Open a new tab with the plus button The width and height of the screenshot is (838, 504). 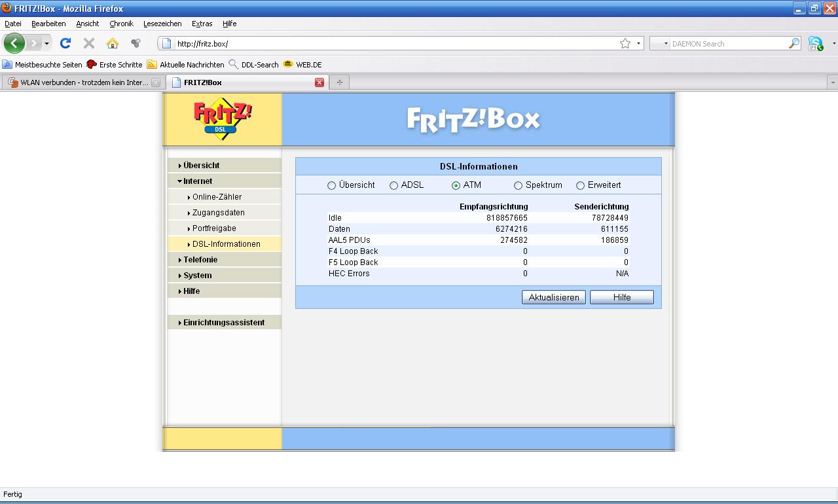[339, 82]
